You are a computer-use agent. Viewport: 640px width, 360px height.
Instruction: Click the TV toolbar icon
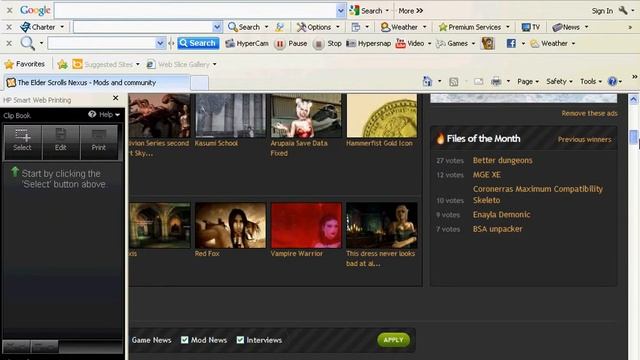[x=531, y=27]
